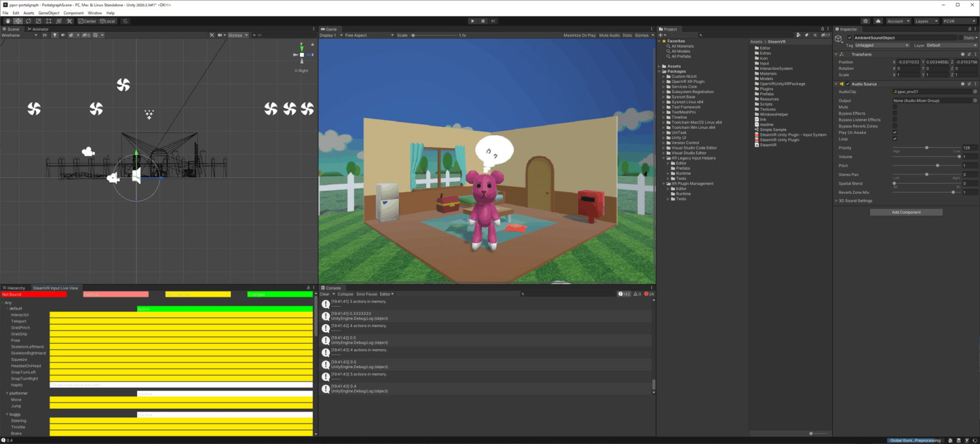Image resolution: width=980 pixels, height=444 pixels.
Task: Click the Add Component button
Action: click(x=906, y=212)
